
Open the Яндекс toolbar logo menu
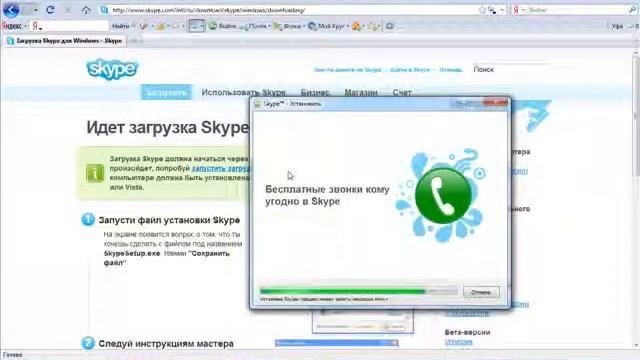(14, 26)
